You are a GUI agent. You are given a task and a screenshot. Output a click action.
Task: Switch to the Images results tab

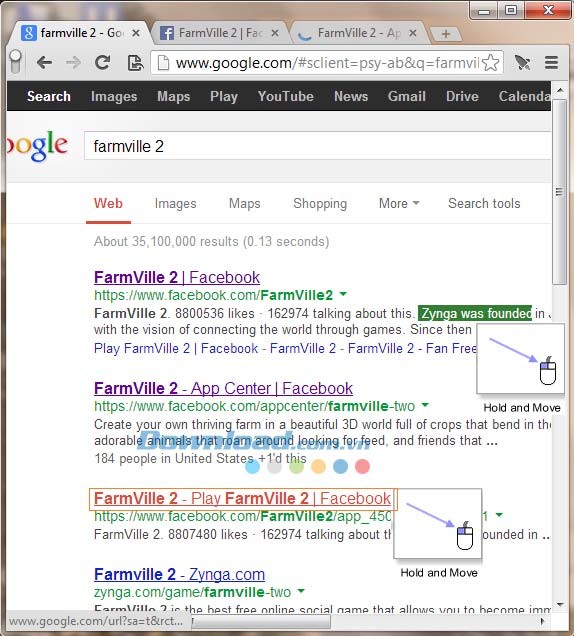click(176, 204)
